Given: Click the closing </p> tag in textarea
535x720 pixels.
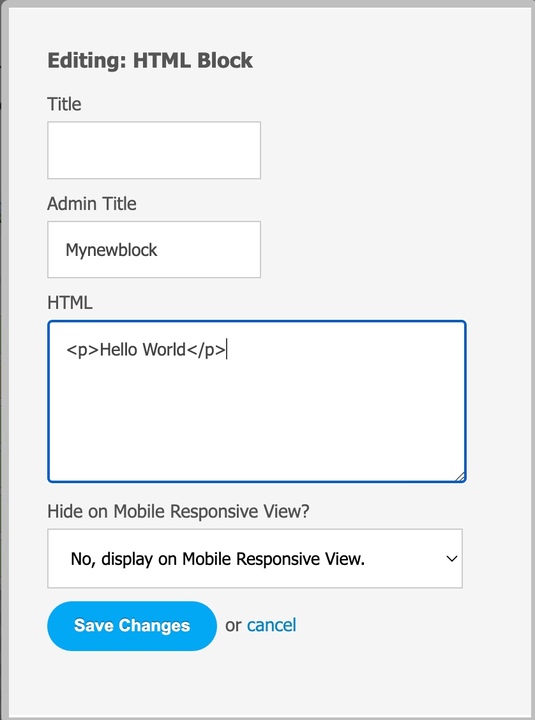Looking at the screenshot, I should pyautogui.click(x=206, y=350).
